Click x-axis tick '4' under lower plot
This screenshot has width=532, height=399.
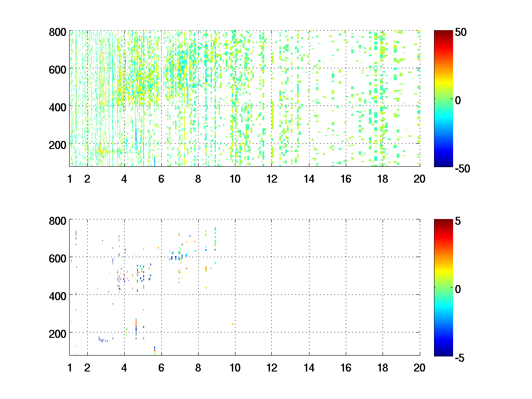124,368
